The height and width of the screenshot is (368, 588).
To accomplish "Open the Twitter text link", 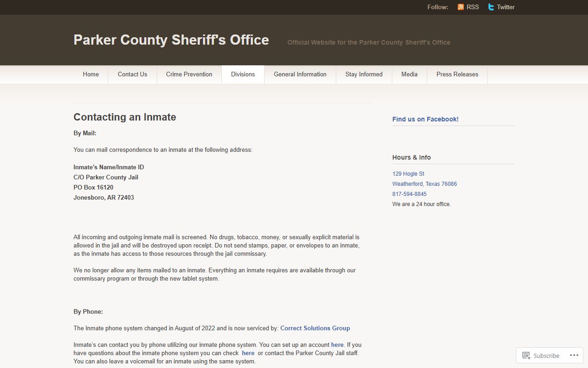I will pos(506,7).
